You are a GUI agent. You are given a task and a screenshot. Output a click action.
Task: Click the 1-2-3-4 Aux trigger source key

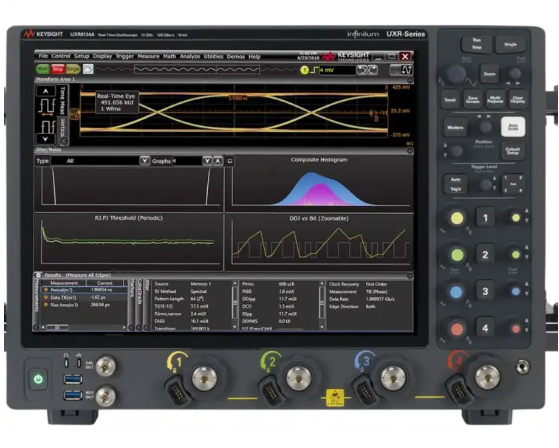[513, 184]
